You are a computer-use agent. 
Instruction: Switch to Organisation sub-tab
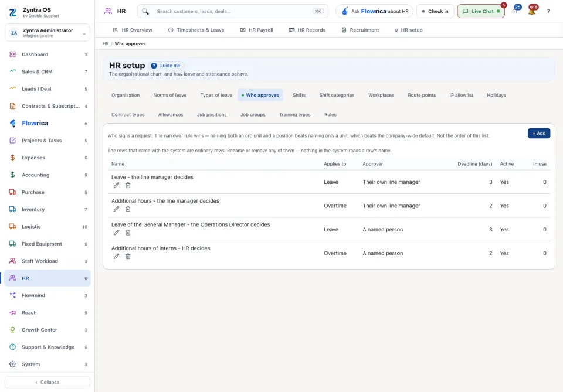click(126, 95)
